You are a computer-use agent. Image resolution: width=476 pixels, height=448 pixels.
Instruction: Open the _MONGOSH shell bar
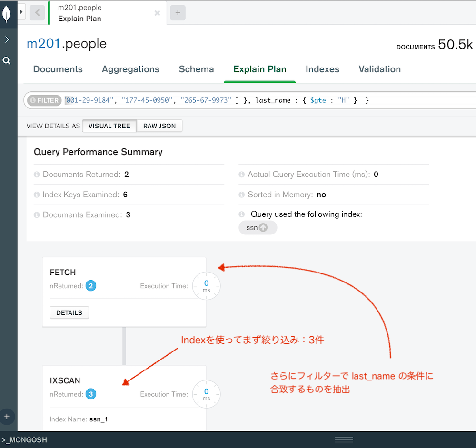[24, 440]
